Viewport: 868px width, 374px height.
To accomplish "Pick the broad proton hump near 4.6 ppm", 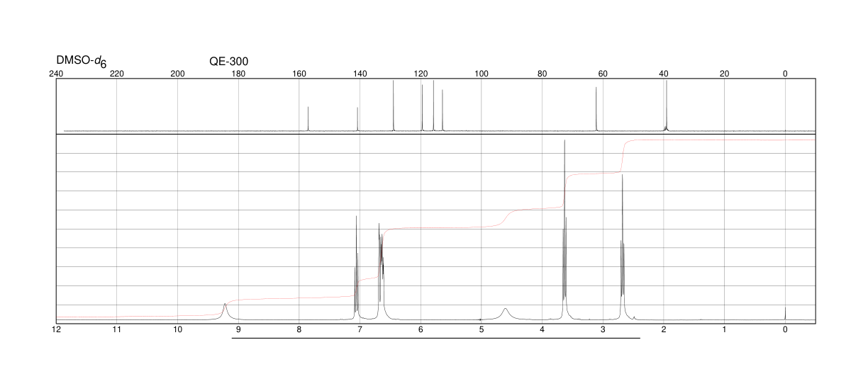I will tap(505, 313).
